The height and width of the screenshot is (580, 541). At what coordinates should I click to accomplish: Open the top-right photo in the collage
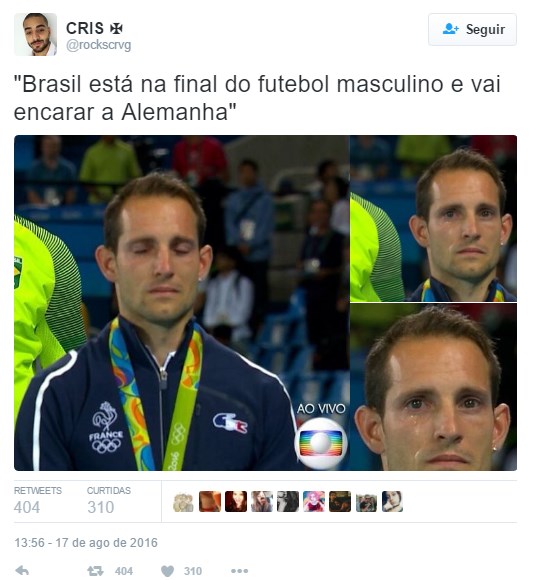433,219
